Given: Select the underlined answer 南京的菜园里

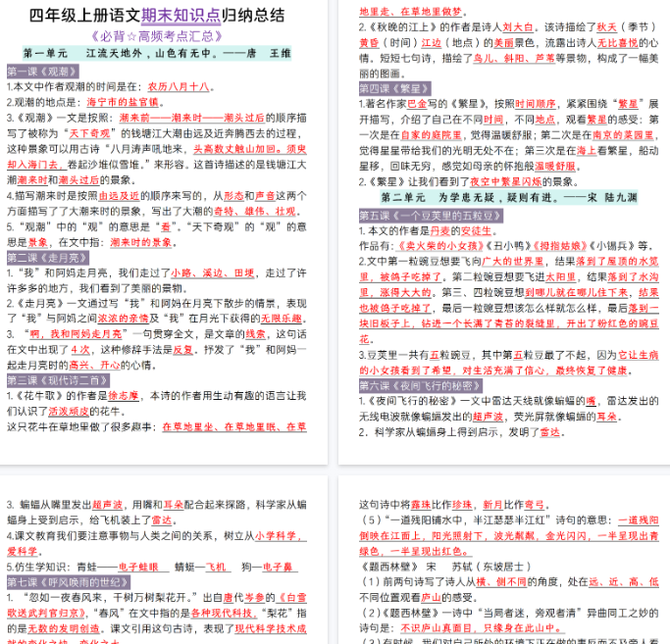Looking at the screenshot, I should tap(623, 135).
